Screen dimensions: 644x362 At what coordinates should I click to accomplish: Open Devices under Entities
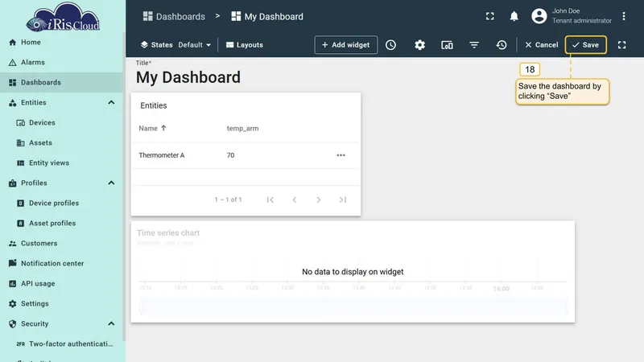[x=62, y=123]
